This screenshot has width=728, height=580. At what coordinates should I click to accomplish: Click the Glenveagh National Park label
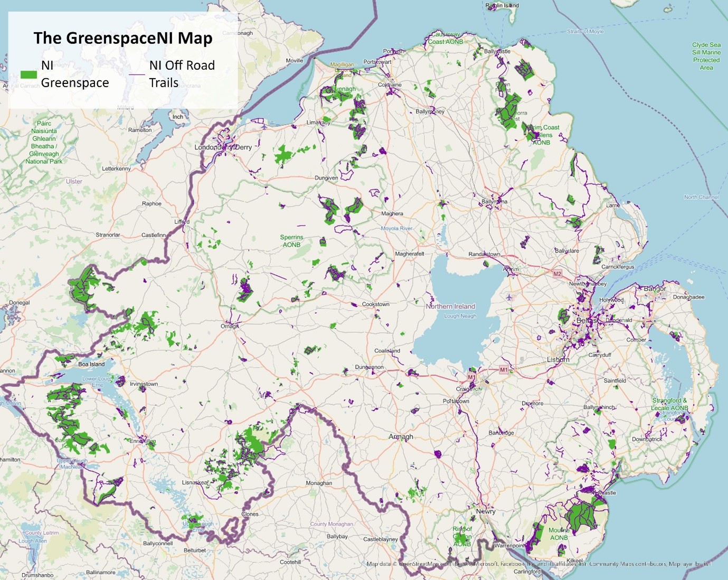pos(44,143)
